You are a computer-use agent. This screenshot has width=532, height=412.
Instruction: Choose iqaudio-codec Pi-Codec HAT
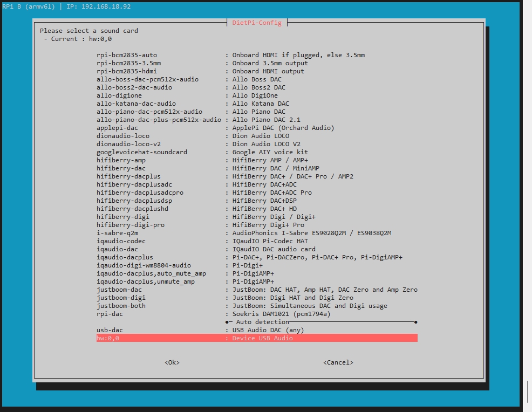pyautogui.click(x=257, y=241)
